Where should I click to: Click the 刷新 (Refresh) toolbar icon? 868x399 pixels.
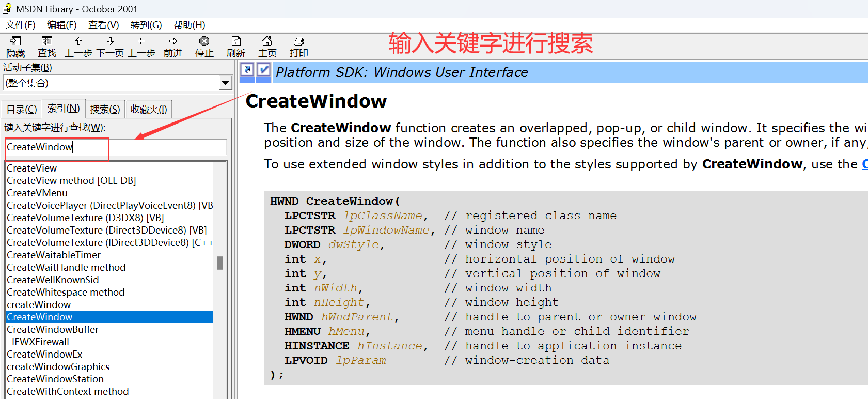[x=236, y=41]
